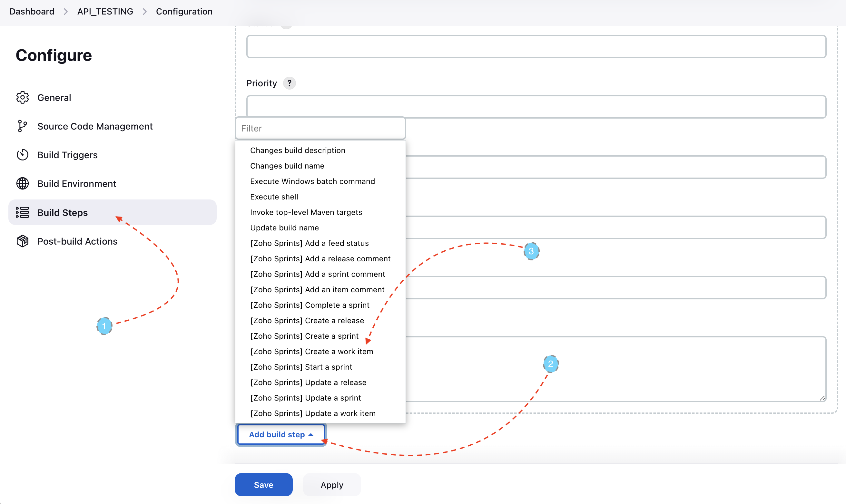
Task: Focus the build step Filter field
Action: click(320, 128)
